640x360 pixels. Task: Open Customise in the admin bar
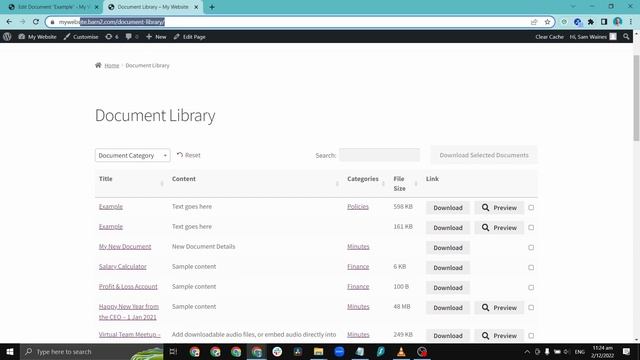81,37
